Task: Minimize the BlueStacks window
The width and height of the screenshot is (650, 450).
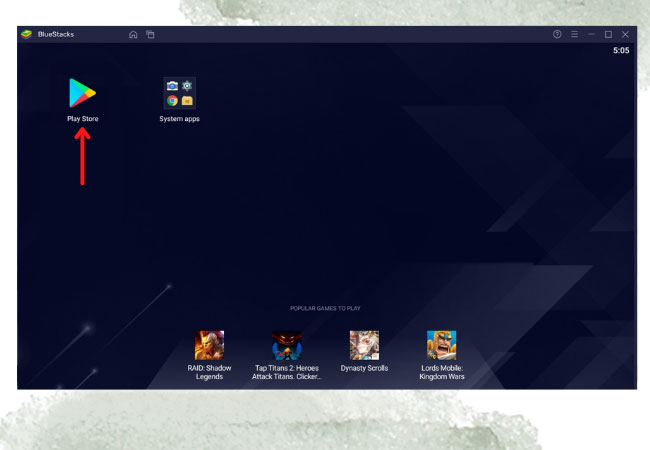Action: pyautogui.click(x=591, y=34)
